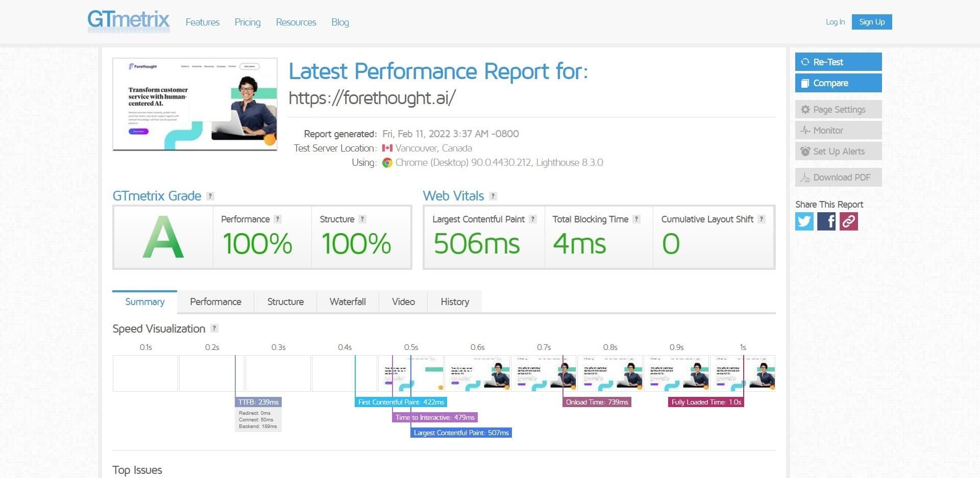Viewport: 980px width, 478px height.
Task: Click the Log In link
Action: point(835,22)
